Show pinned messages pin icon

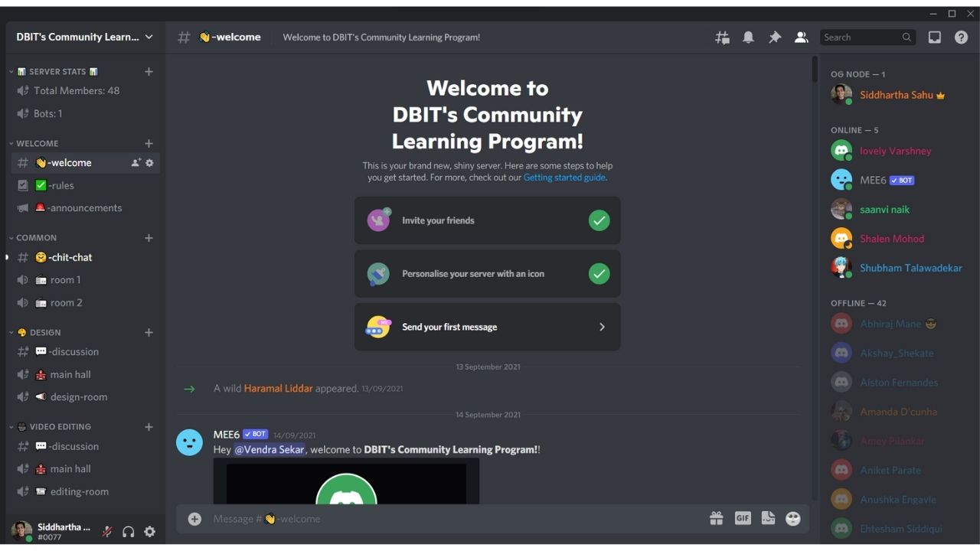click(775, 37)
